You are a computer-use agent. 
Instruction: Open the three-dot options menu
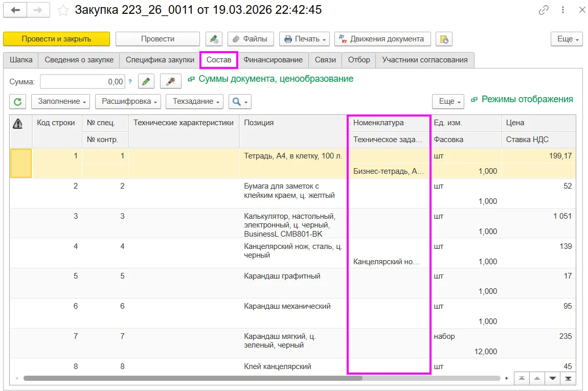(x=563, y=10)
